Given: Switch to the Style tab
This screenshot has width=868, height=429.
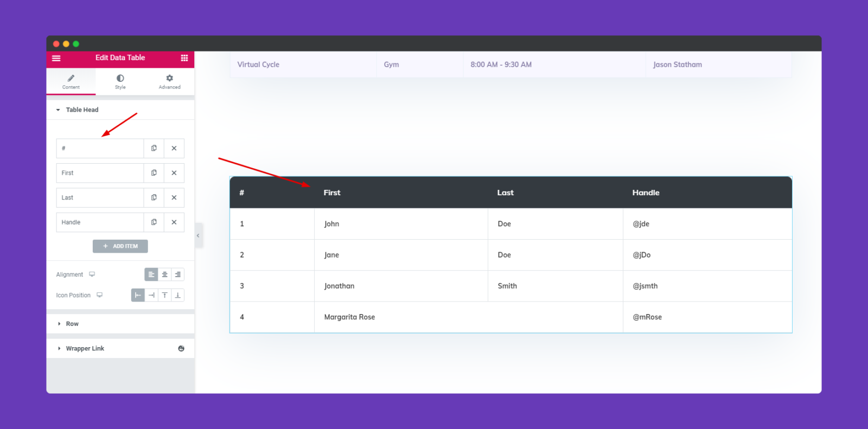Looking at the screenshot, I should (120, 82).
